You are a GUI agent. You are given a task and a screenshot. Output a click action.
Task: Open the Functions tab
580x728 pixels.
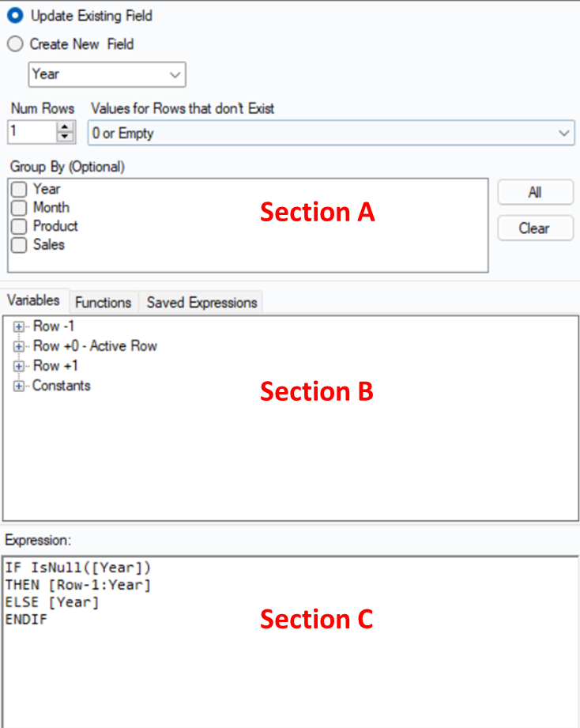103,302
